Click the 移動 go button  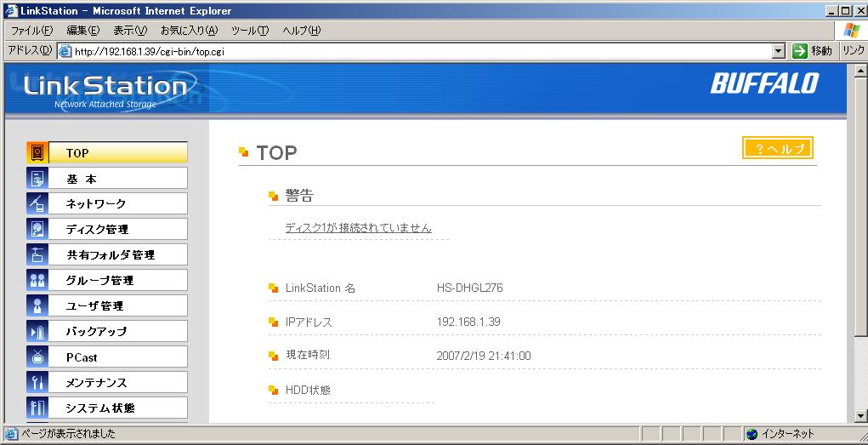(812, 51)
